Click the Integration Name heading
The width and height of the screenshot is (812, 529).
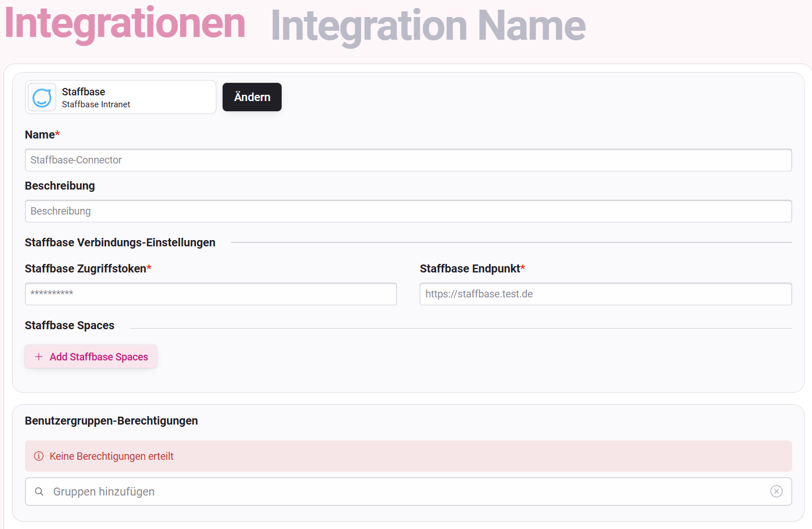pyautogui.click(x=428, y=26)
